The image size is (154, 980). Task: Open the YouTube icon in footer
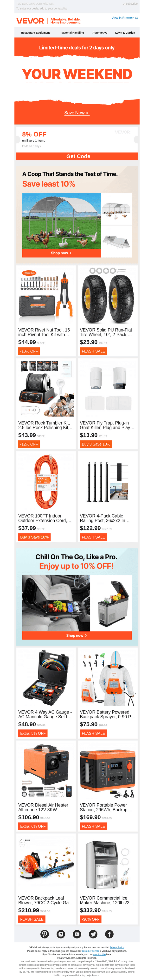tap(77, 934)
